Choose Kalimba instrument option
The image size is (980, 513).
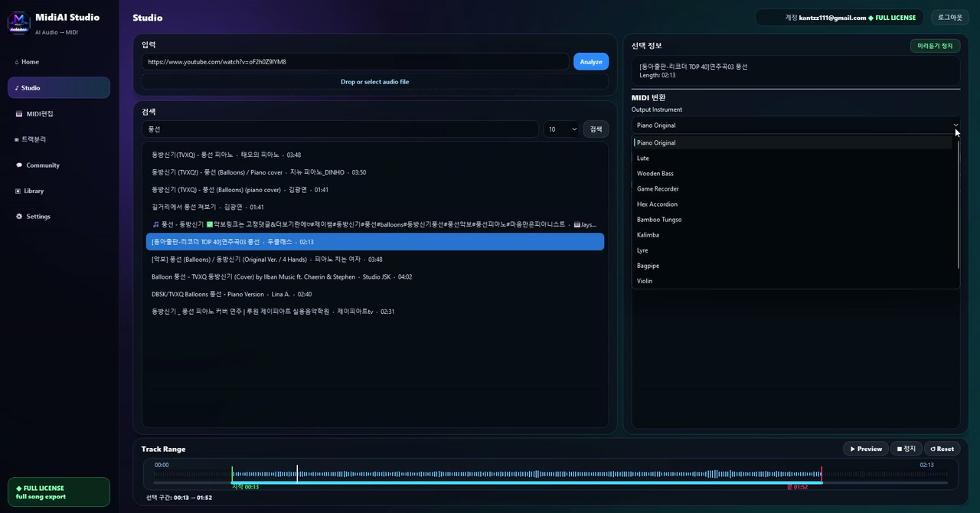pyautogui.click(x=792, y=234)
